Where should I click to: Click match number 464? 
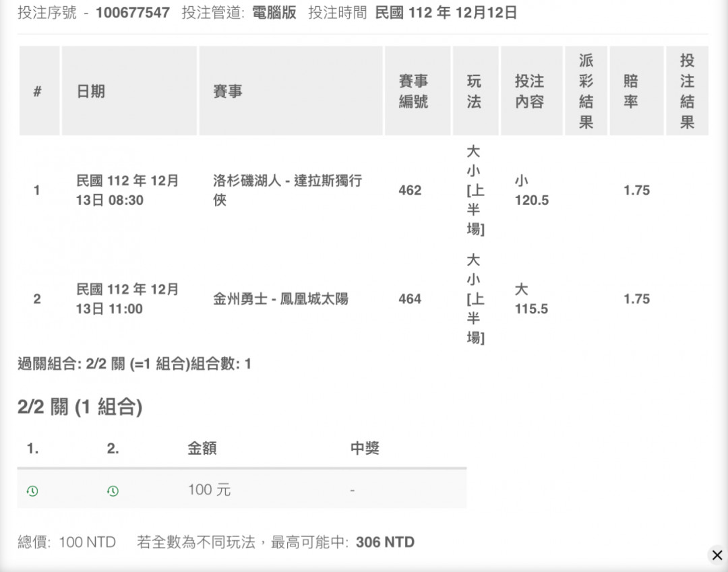410,298
